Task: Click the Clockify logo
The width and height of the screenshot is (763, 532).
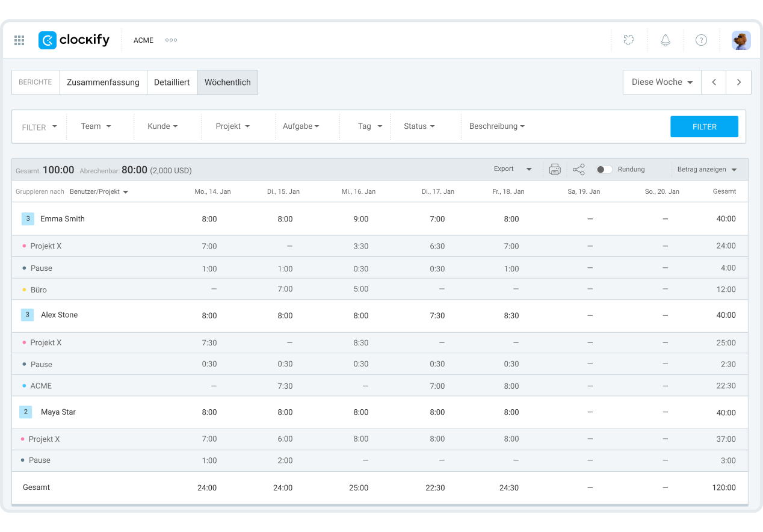Action: [x=74, y=40]
